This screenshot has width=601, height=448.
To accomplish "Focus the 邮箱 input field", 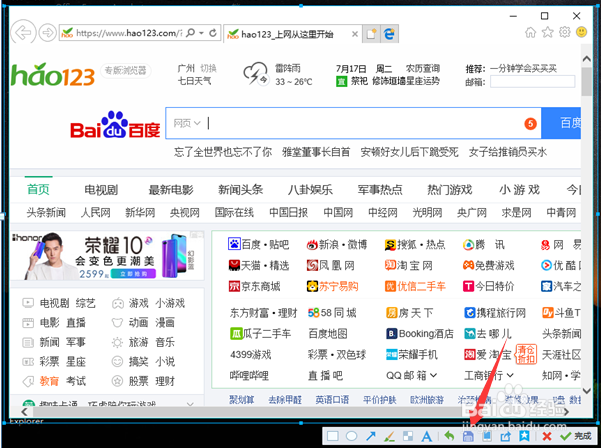I will tap(533, 82).
